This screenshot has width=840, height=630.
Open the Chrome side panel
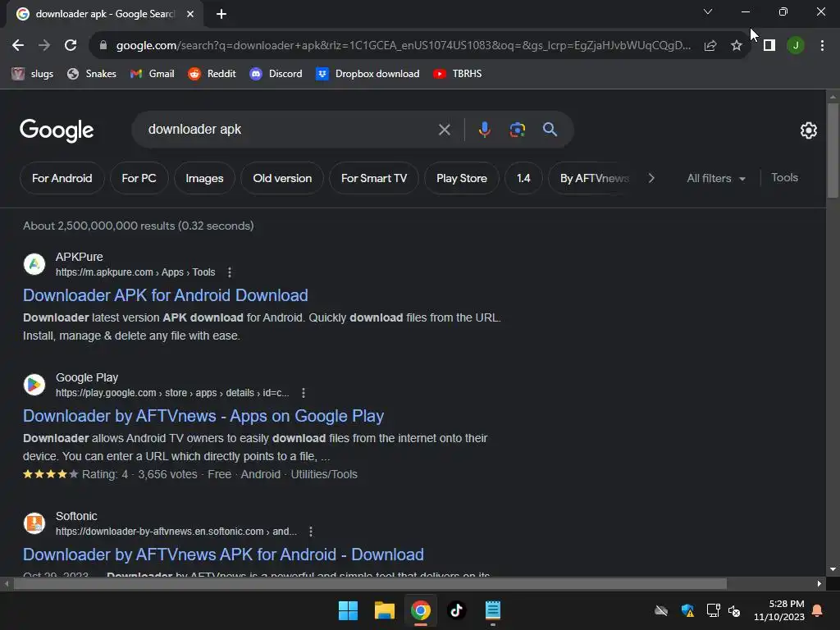(769, 46)
